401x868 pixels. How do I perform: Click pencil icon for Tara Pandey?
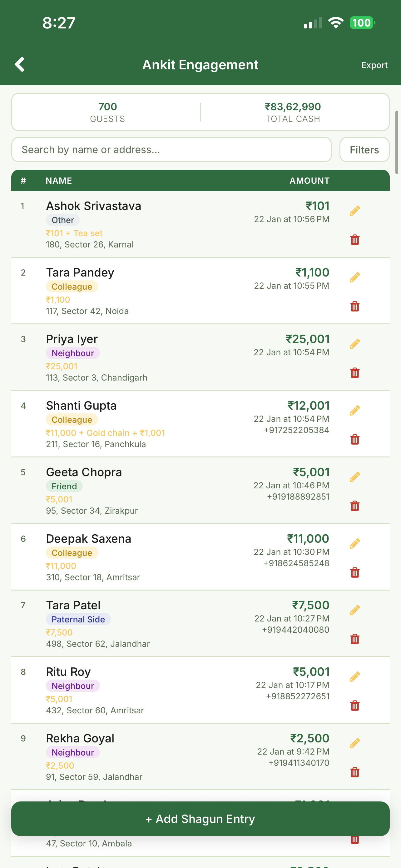point(354,277)
